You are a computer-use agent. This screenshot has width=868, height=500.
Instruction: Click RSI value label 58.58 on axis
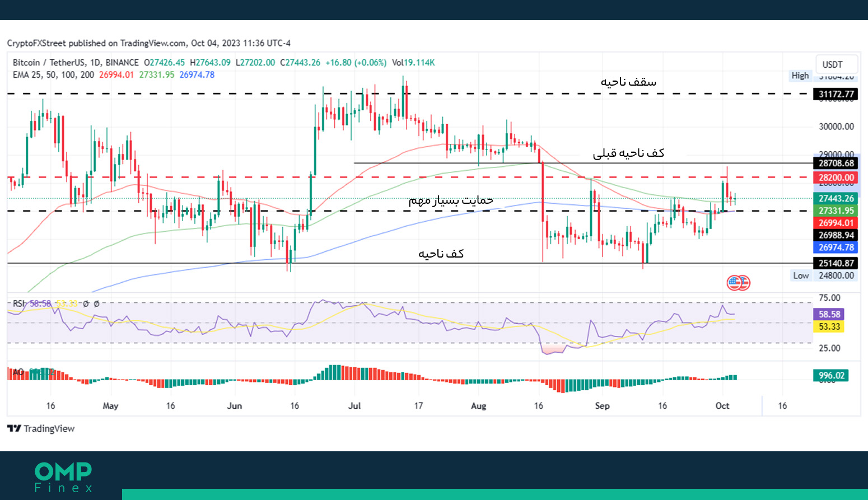(x=829, y=314)
